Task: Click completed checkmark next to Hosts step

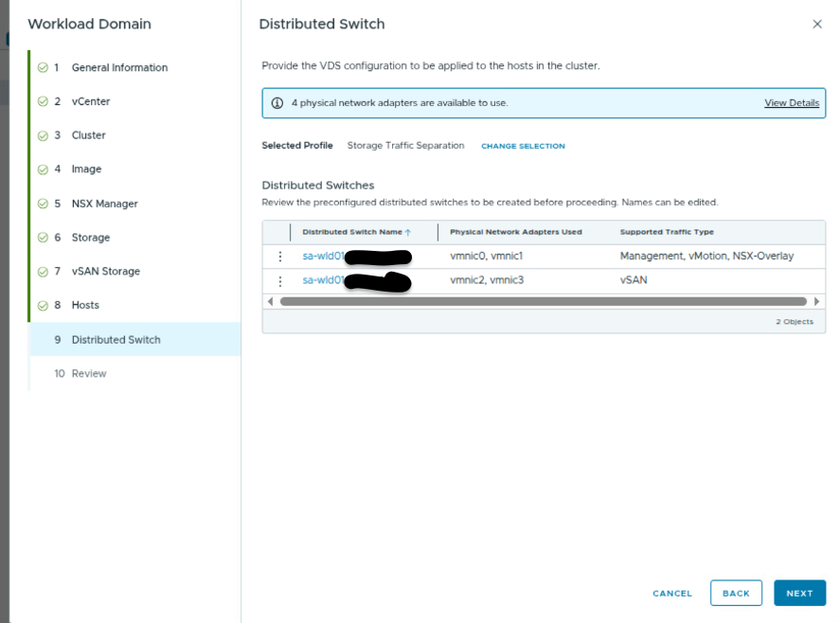Action: tap(43, 306)
